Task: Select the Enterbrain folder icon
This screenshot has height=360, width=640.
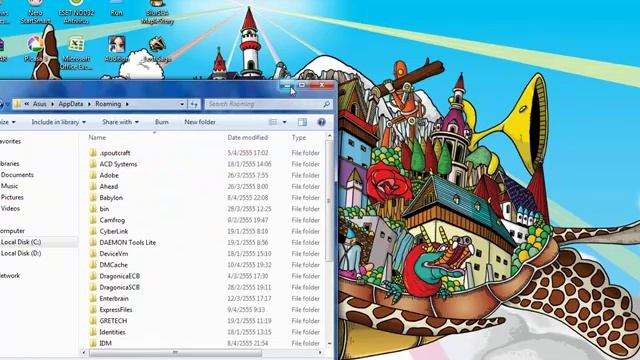Action: [x=93, y=299]
